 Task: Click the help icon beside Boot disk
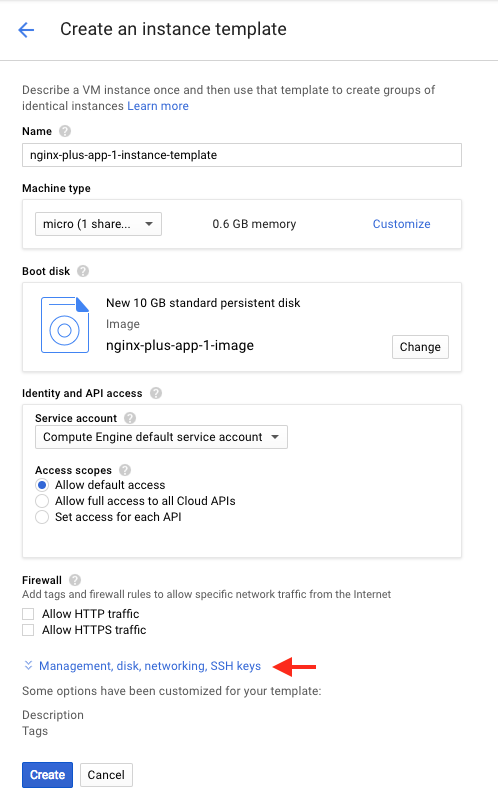[x=83, y=271]
